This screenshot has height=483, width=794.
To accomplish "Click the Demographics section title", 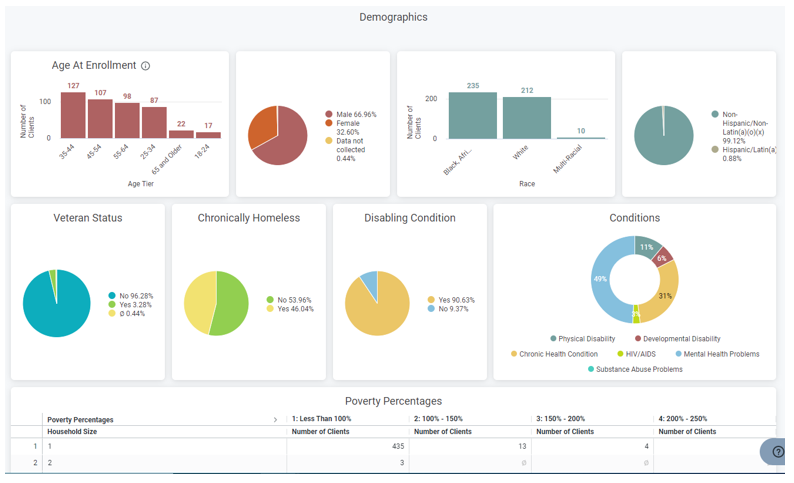I will (393, 17).
